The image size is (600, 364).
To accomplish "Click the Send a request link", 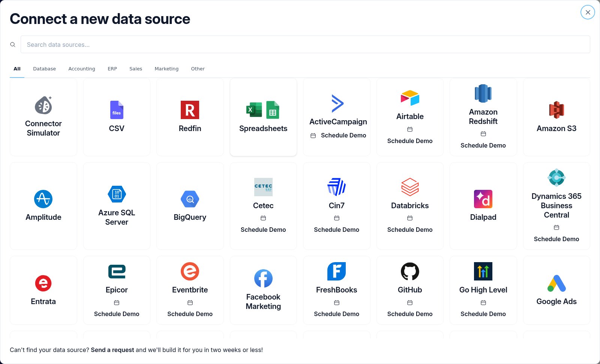I will (x=112, y=350).
